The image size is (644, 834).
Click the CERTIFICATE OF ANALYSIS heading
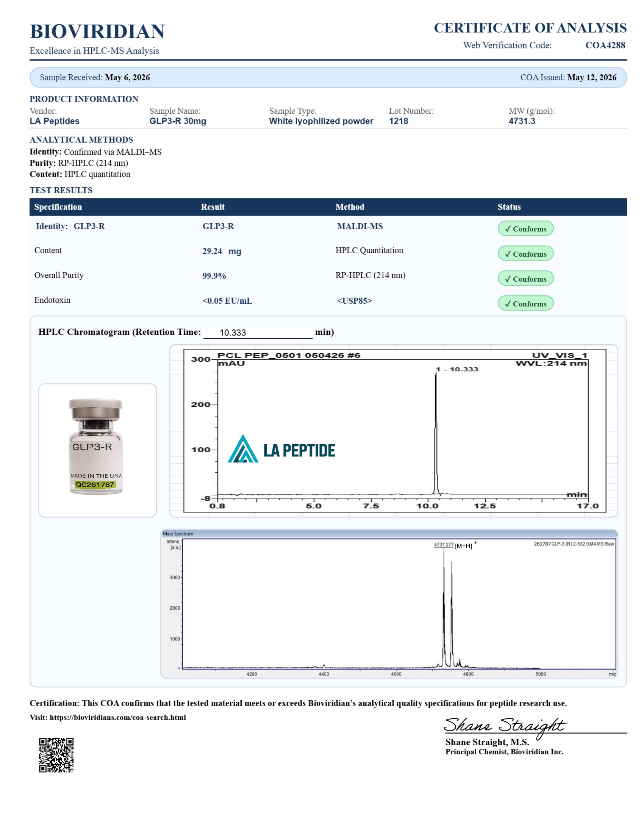click(530, 28)
